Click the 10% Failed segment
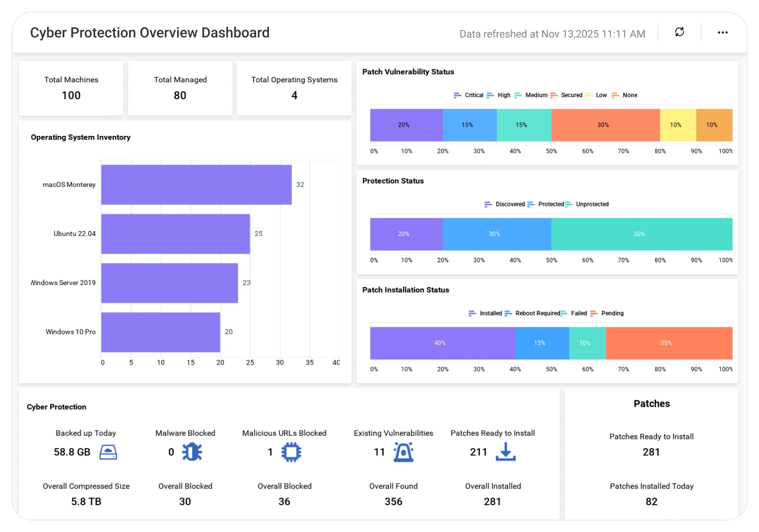 click(588, 343)
